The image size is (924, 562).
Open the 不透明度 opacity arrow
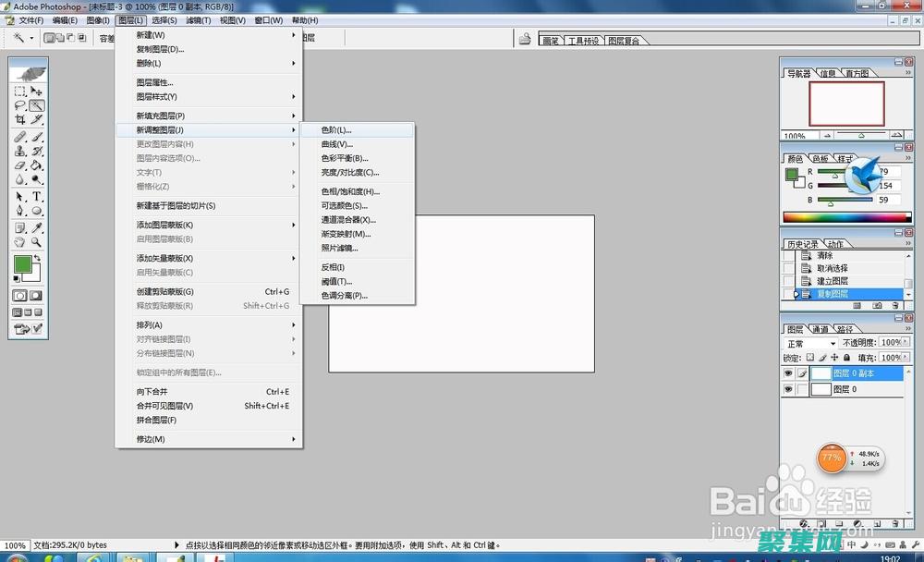pyautogui.click(x=906, y=343)
